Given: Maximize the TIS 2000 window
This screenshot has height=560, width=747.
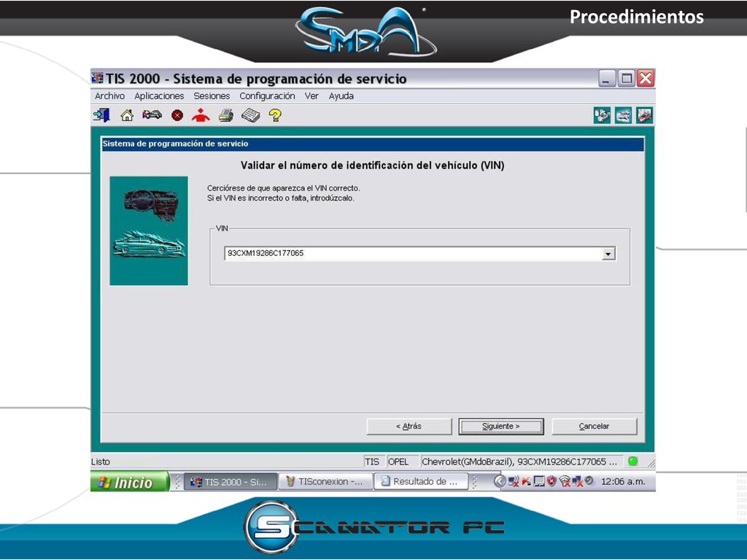Looking at the screenshot, I should 626,79.
